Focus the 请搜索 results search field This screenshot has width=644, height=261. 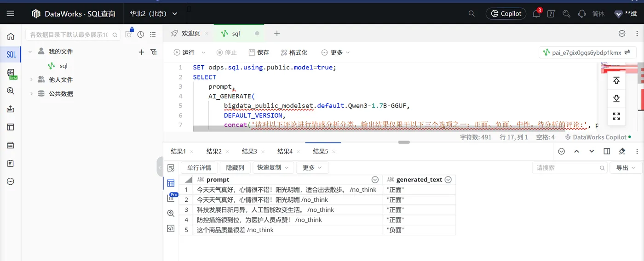pyautogui.click(x=569, y=168)
